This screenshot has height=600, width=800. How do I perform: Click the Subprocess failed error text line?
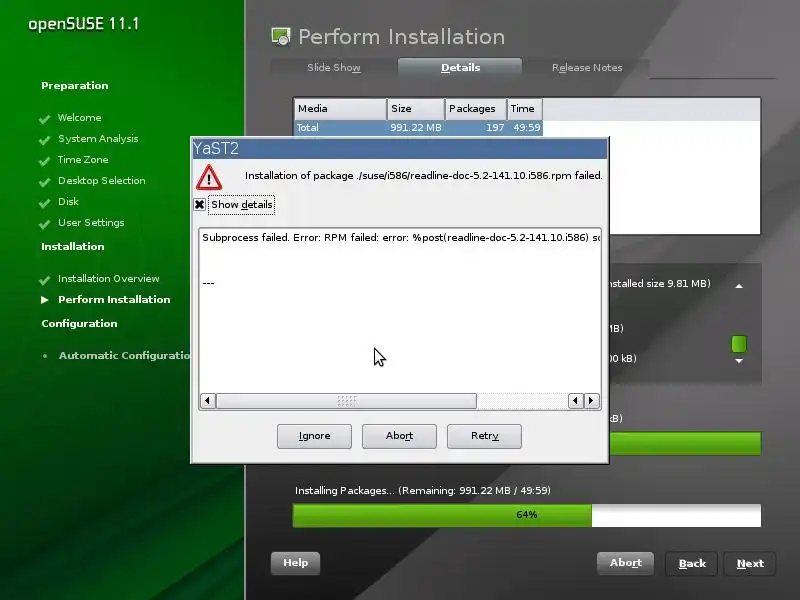tap(401, 238)
